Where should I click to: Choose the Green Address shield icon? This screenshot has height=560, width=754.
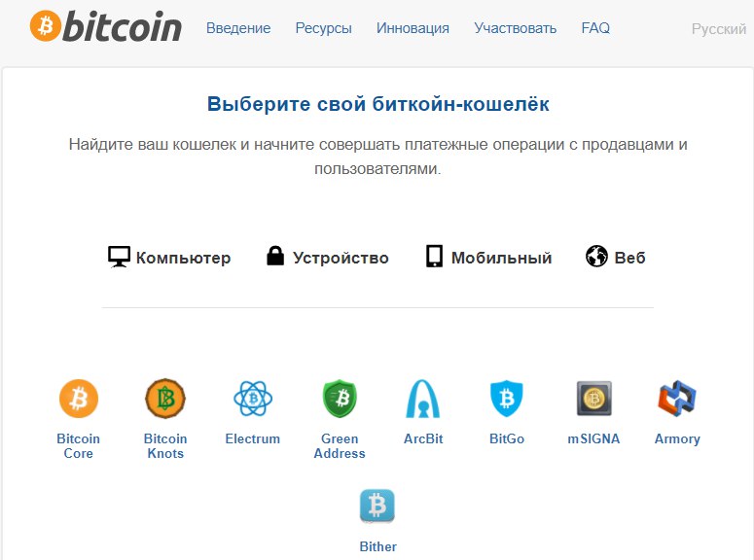(x=340, y=399)
